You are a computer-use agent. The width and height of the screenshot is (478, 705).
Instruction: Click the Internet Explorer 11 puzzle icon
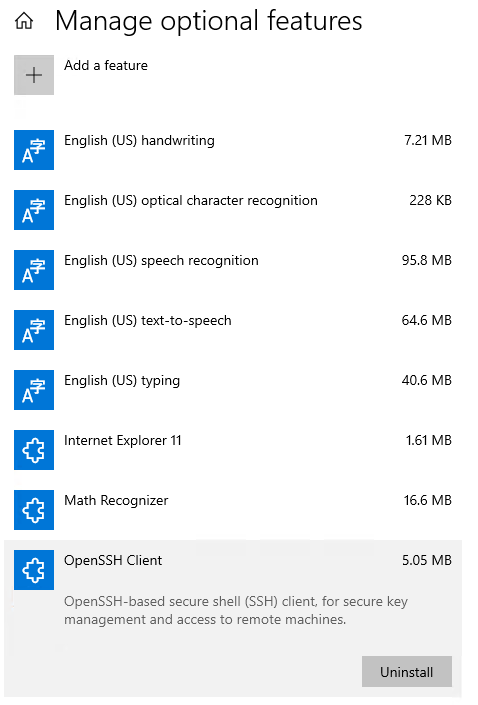tap(34, 450)
